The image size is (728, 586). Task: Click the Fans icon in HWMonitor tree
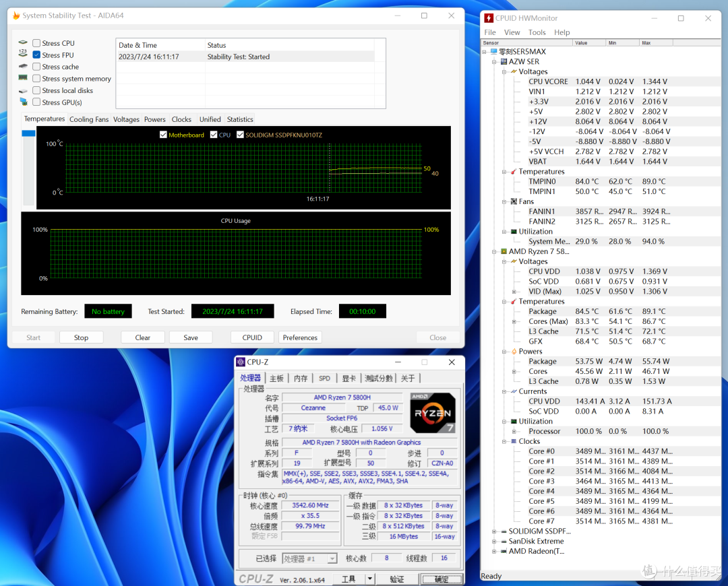tap(513, 201)
